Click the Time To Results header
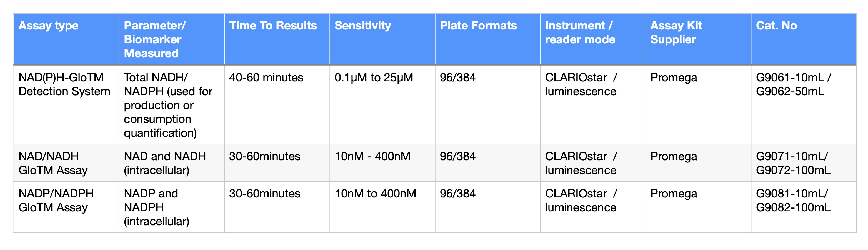This screenshot has height=250, width=868. [273, 26]
